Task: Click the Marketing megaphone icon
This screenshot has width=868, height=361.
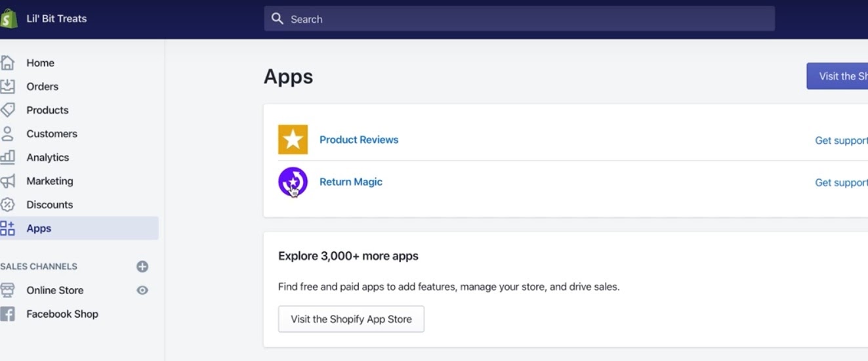Action: coord(7,181)
